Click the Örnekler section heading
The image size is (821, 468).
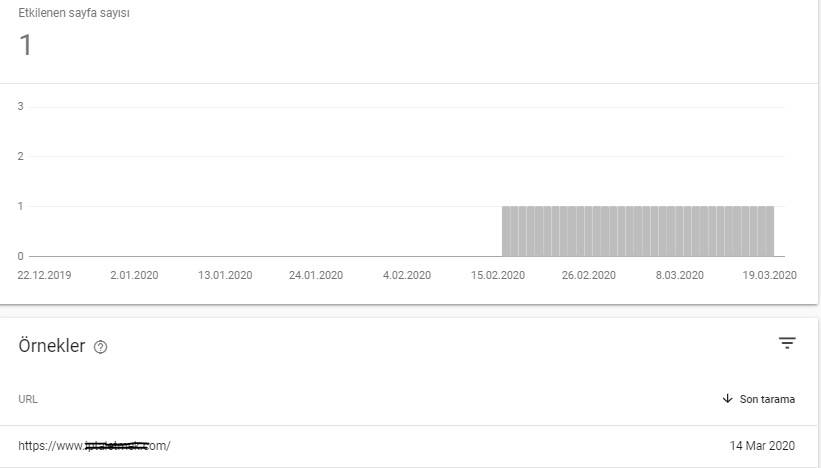pos(52,346)
